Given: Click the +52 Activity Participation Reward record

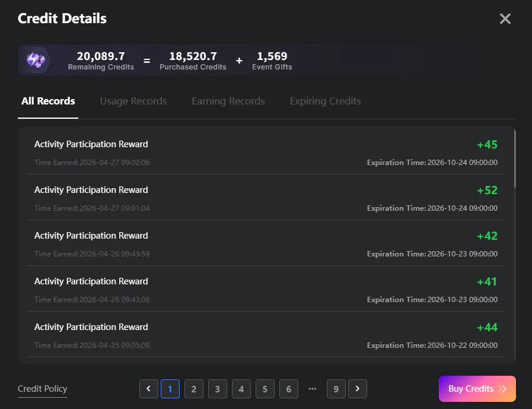Looking at the screenshot, I should coord(266,198).
